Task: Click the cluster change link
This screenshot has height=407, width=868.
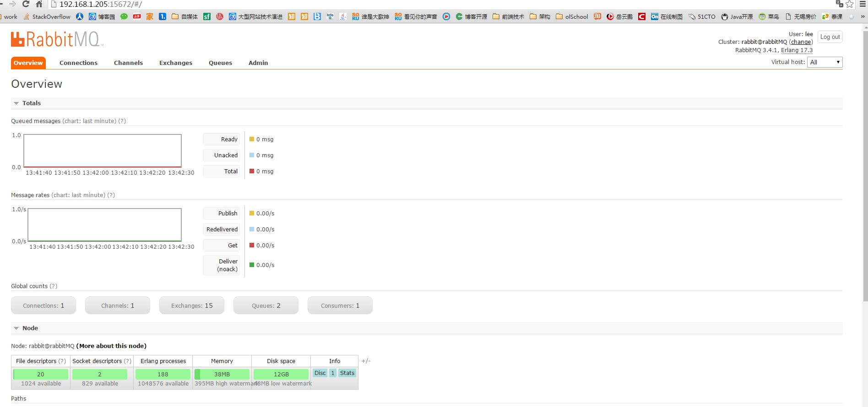Action: coord(801,42)
